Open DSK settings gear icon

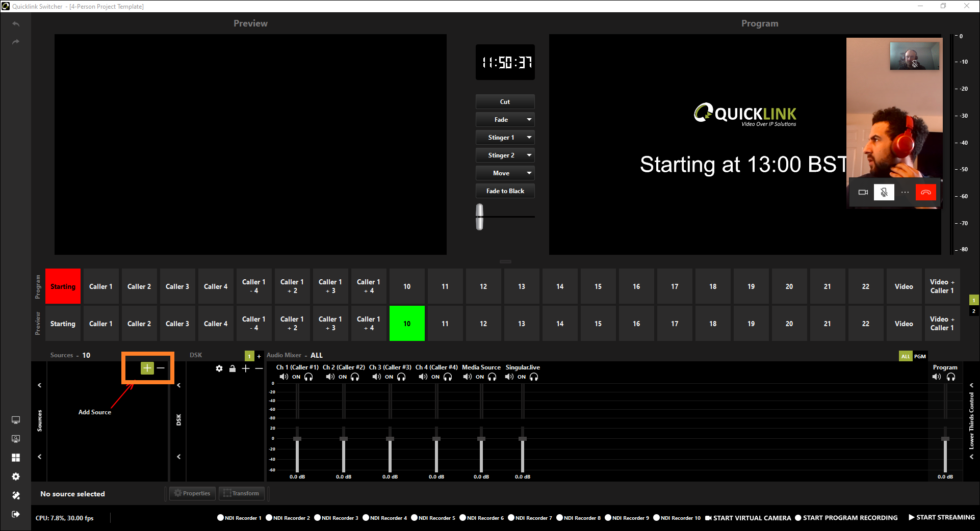219,368
